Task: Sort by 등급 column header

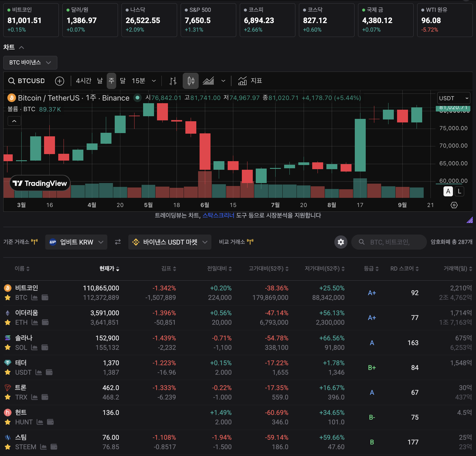Action: (371, 269)
